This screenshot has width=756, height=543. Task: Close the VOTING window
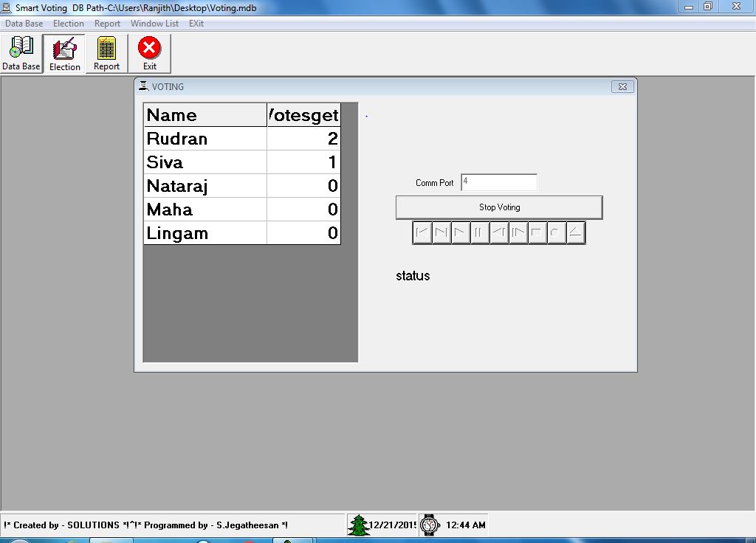pos(622,87)
